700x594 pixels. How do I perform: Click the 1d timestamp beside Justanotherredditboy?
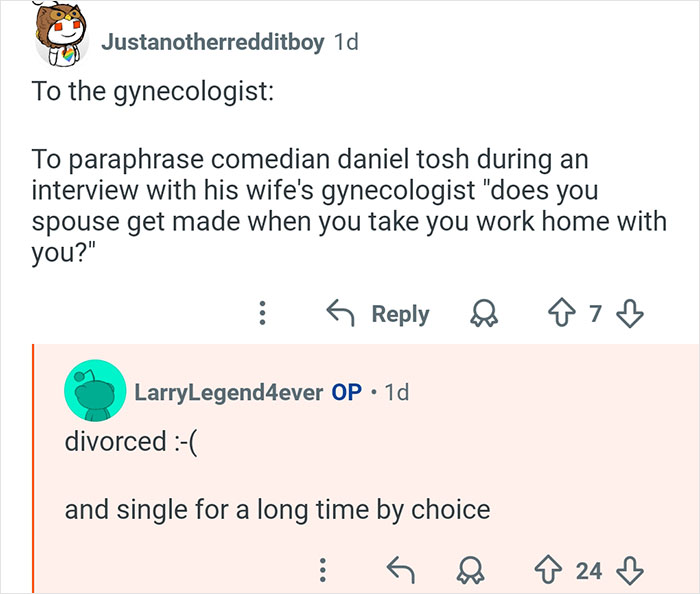tap(345, 43)
